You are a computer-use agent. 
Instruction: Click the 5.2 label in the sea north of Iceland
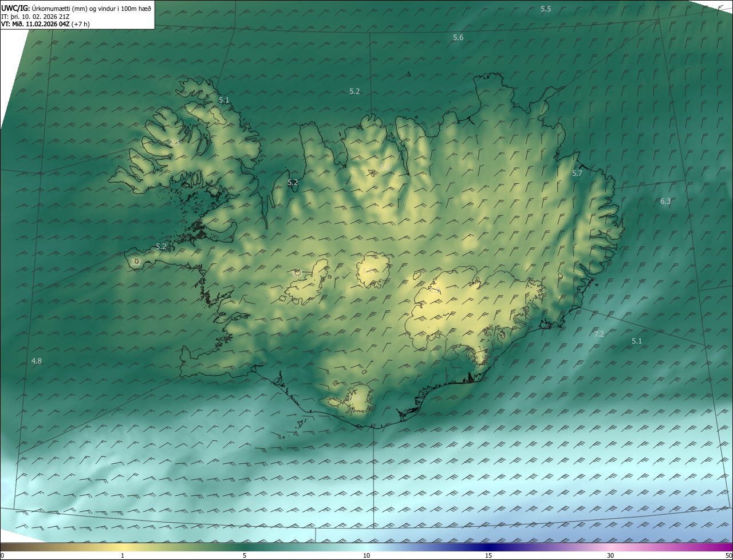[x=354, y=92]
